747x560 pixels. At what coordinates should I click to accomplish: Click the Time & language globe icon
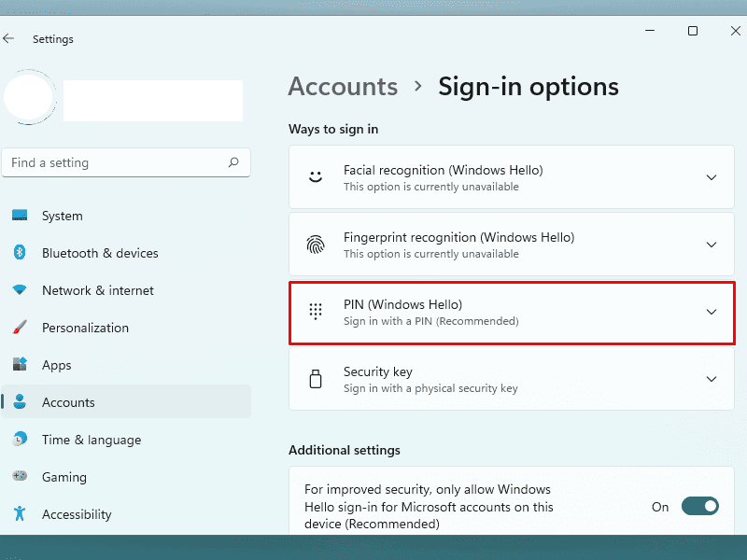pyautogui.click(x=20, y=440)
